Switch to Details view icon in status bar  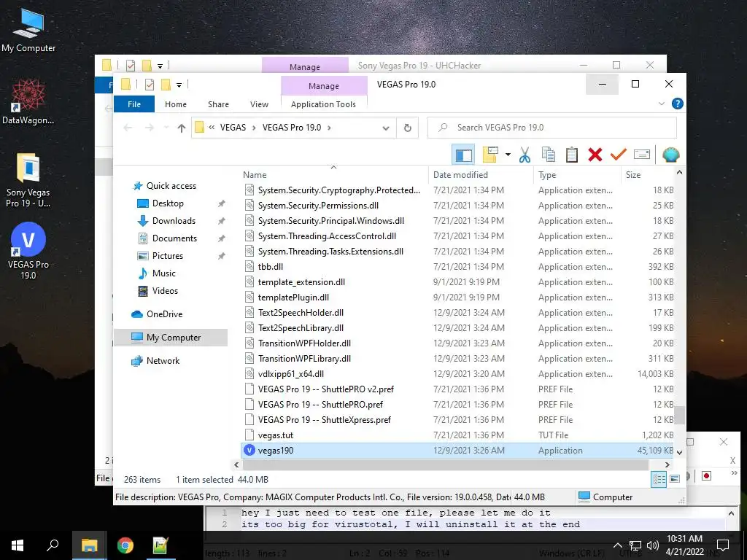pyautogui.click(x=659, y=479)
